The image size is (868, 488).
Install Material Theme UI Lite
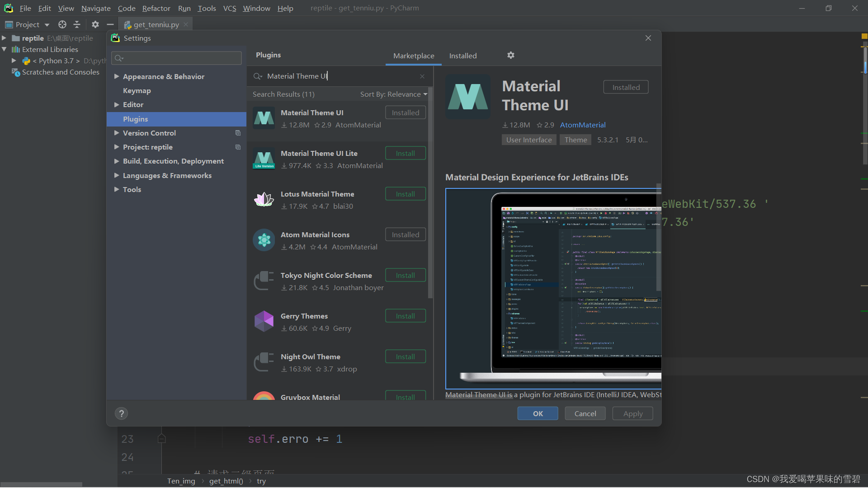[405, 153]
